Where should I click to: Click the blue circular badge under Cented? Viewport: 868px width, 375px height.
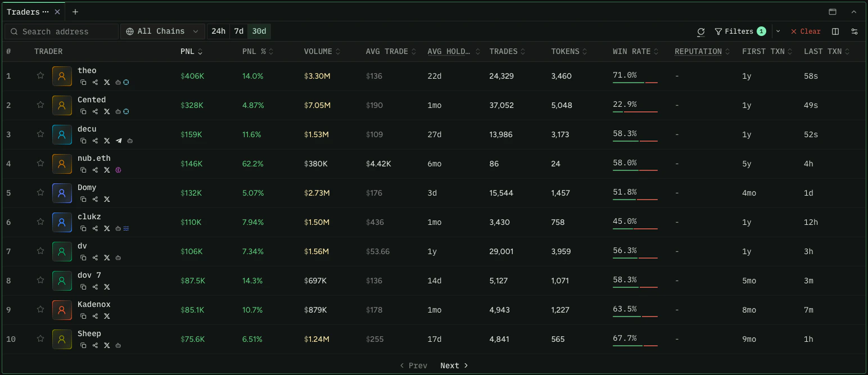(126, 111)
